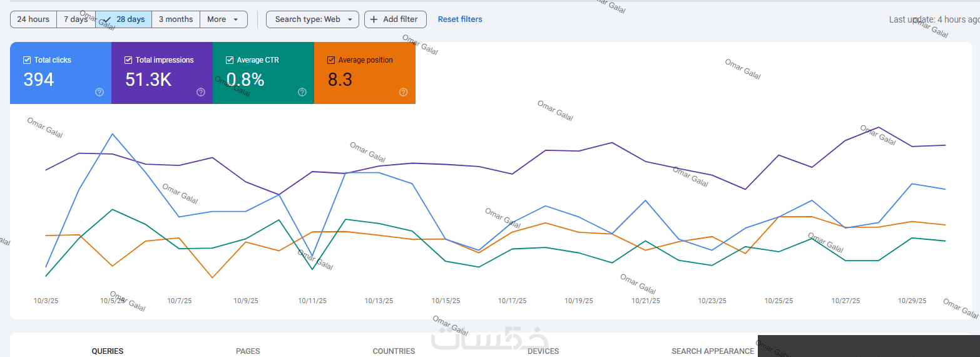Select the 7 days date range
The image size is (980, 357).
[76, 19]
